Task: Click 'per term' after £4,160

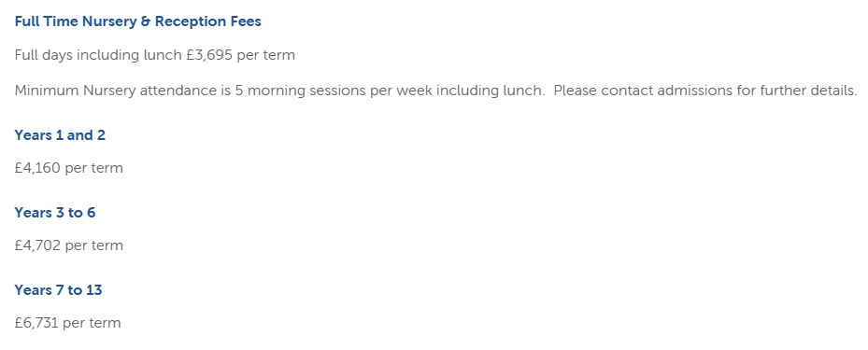Action: pyautogui.click(x=94, y=168)
